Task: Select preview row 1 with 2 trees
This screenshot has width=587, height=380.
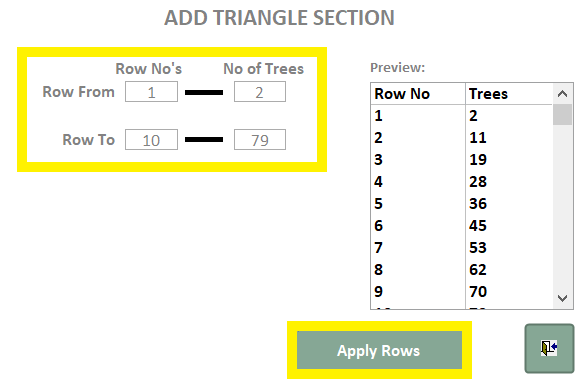Action: point(462,116)
